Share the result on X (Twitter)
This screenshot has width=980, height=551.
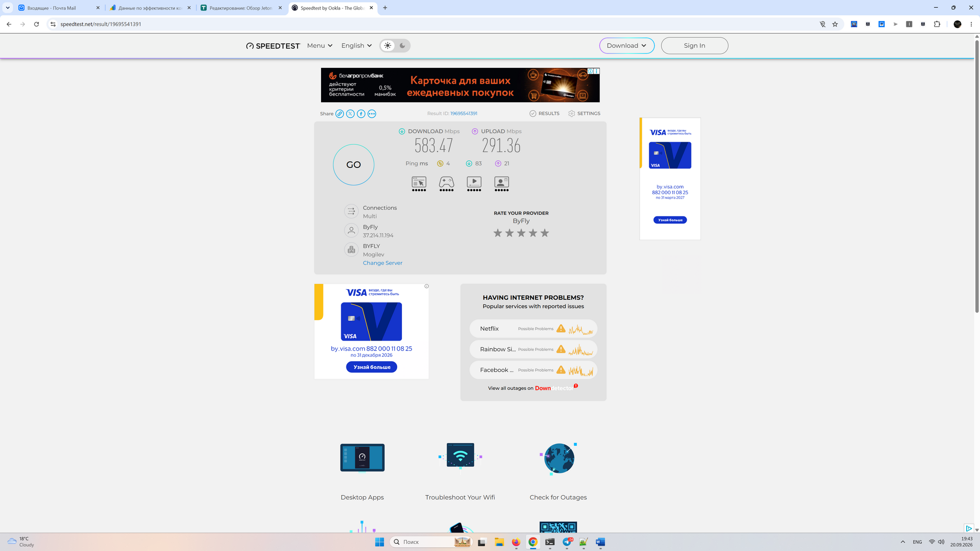tap(350, 114)
